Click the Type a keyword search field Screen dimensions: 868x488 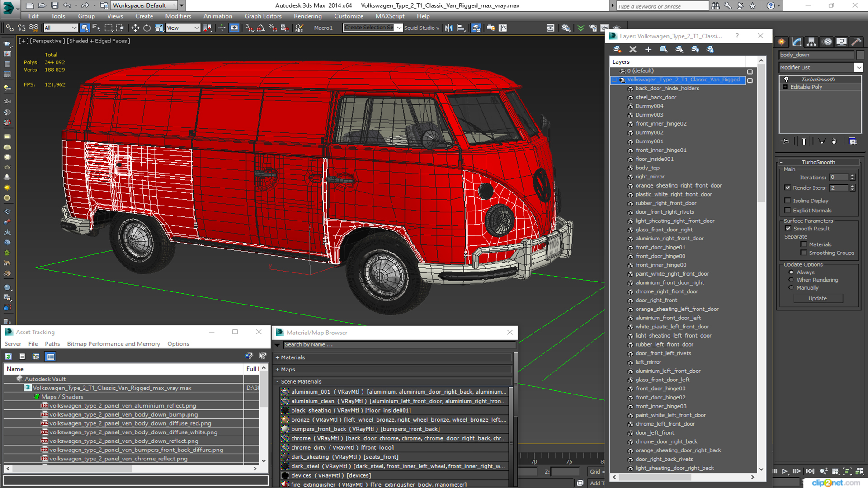pyautogui.click(x=662, y=6)
